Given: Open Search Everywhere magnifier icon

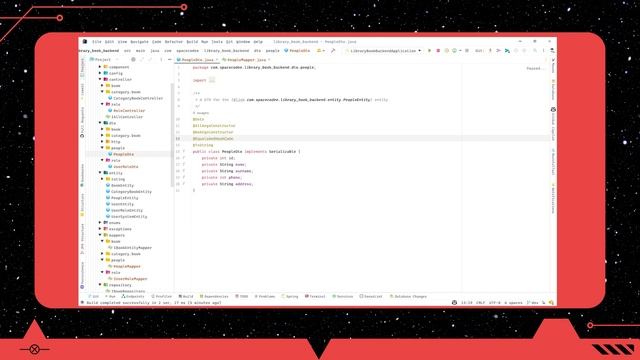Looking at the screenshot, I should tap(535, 51).
